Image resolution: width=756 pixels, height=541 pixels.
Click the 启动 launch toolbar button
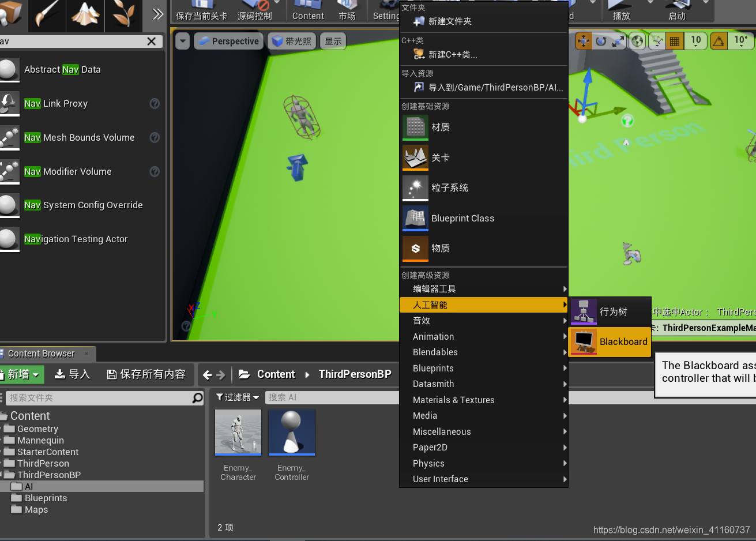point(677,11)
